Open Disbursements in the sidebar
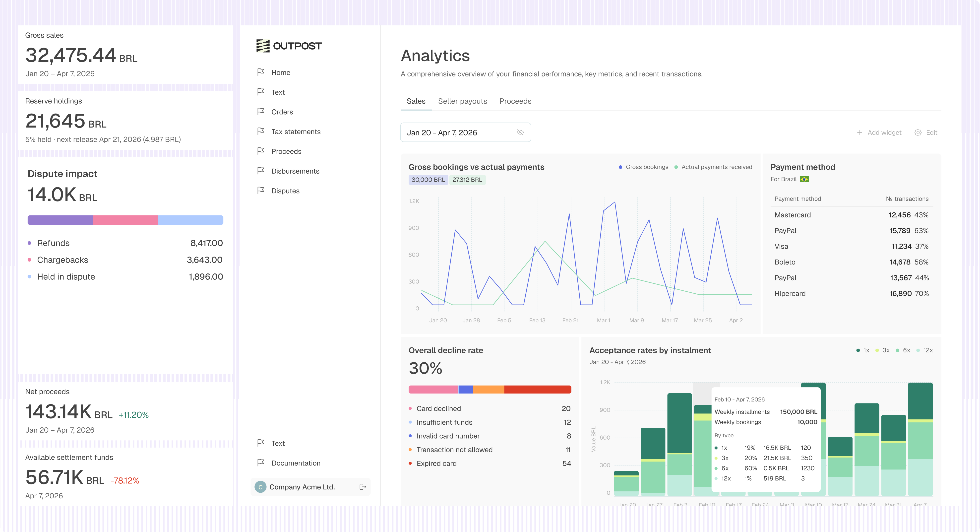The height and width of the screenshot is (532, 980). tap(295, 171)
